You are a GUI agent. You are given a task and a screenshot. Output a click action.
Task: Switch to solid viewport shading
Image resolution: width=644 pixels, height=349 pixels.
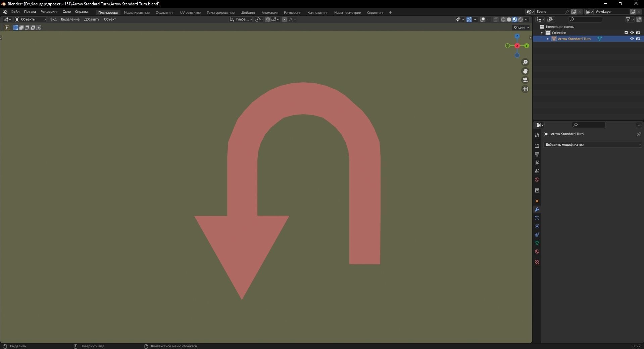(509, 19)
